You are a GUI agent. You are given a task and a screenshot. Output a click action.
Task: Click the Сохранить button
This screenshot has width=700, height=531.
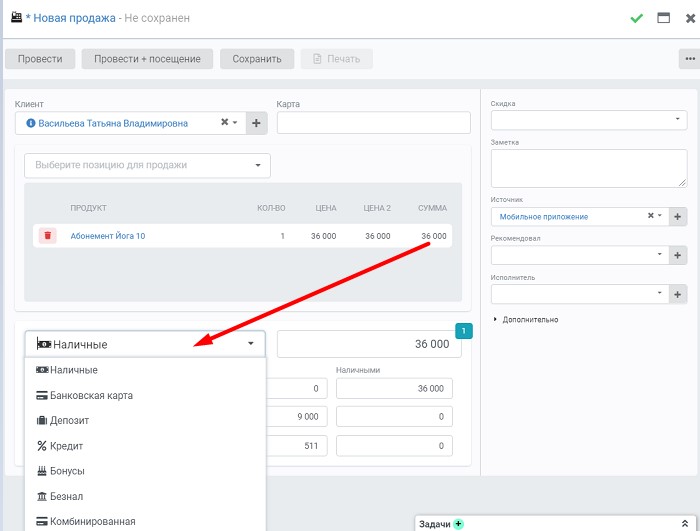pyautogui.click(x=257, y=59)
